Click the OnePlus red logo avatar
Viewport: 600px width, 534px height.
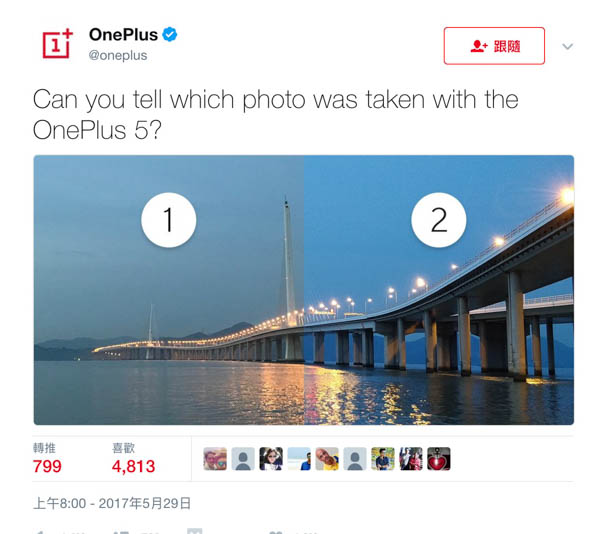pos(57,45)
